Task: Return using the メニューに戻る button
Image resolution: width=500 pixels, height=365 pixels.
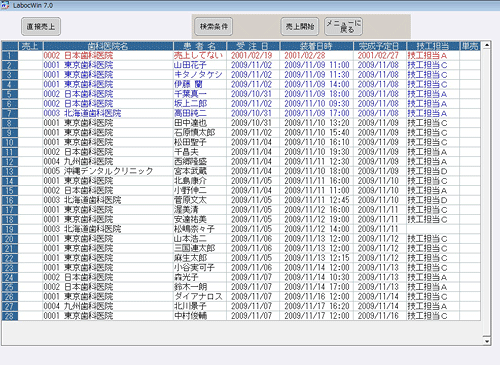Action: 343,27
